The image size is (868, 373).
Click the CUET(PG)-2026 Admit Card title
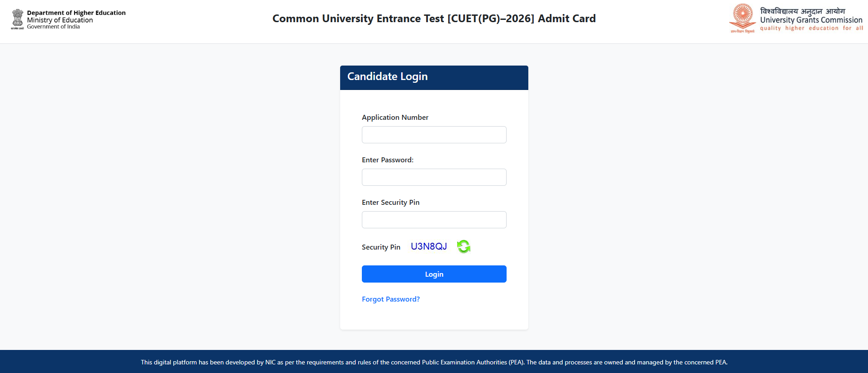(x=434, y=19)
